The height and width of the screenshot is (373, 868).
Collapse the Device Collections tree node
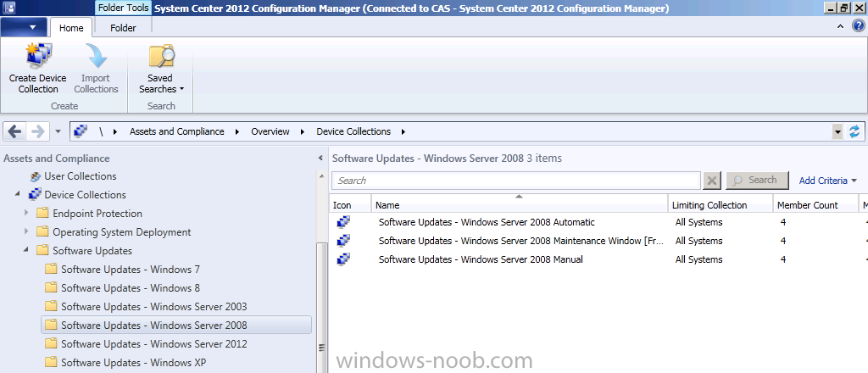(19, 194)
